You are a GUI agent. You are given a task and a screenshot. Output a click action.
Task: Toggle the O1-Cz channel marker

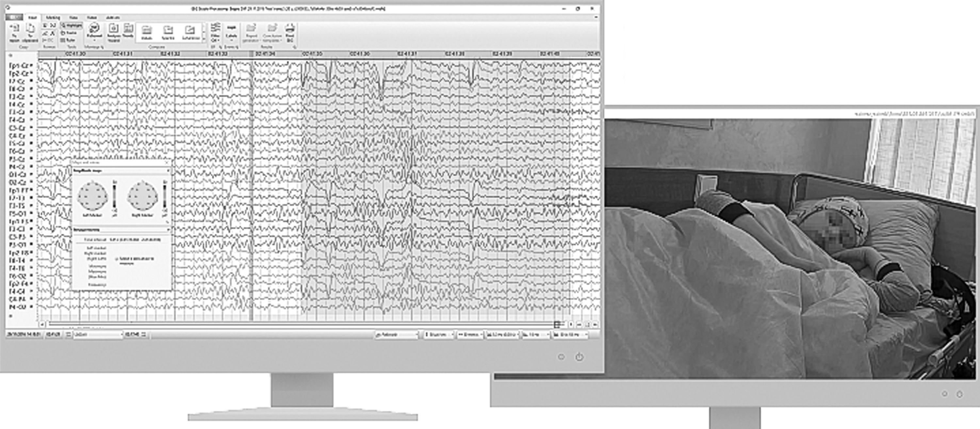click(x=32, y=174)
